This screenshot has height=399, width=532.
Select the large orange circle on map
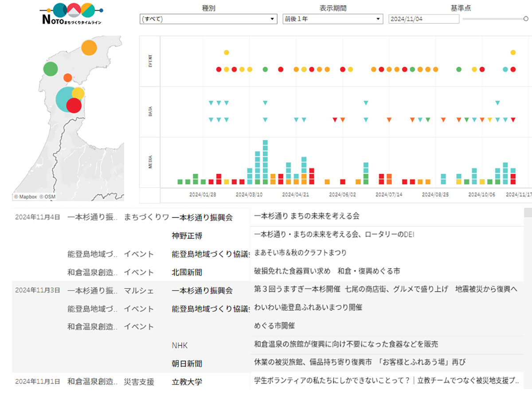[89, 48]
